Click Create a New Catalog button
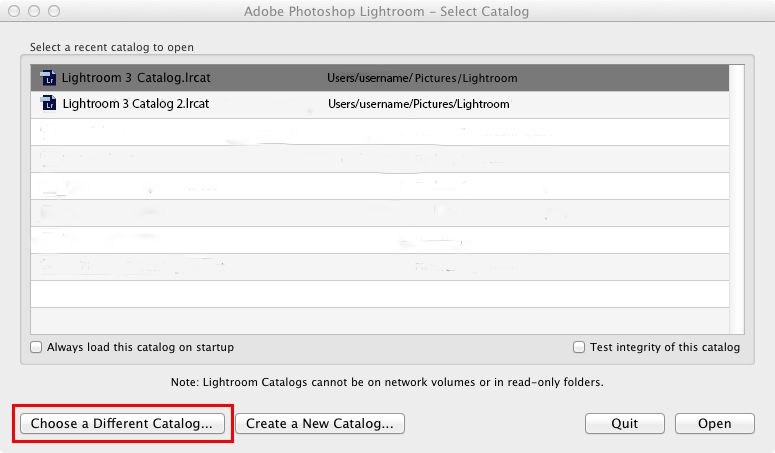The height and width of the screenshot is (453, 775). click(319, 423)
